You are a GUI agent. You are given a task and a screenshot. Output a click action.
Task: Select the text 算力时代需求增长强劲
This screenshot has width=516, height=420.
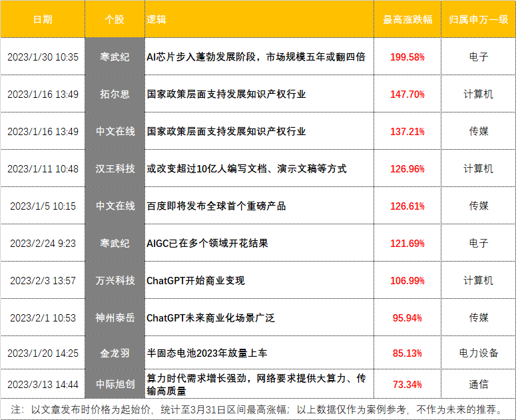point(196,378)
